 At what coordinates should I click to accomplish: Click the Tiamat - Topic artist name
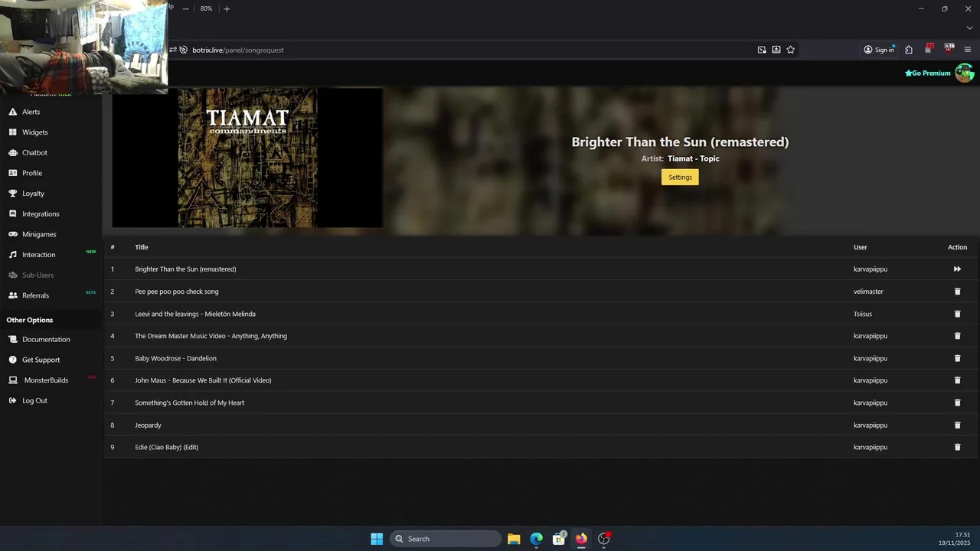[x=694, y=158]
